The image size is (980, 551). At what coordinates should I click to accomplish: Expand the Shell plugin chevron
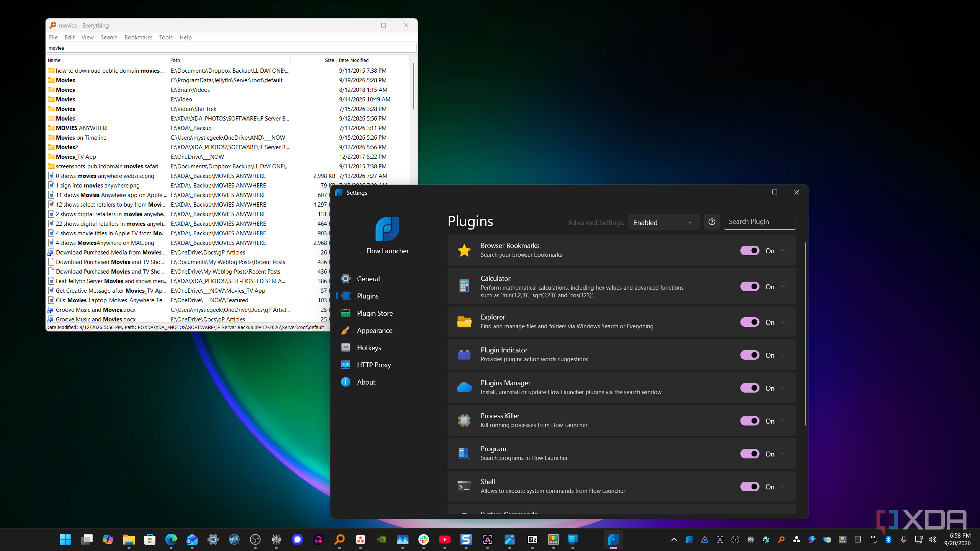point(783,487)
